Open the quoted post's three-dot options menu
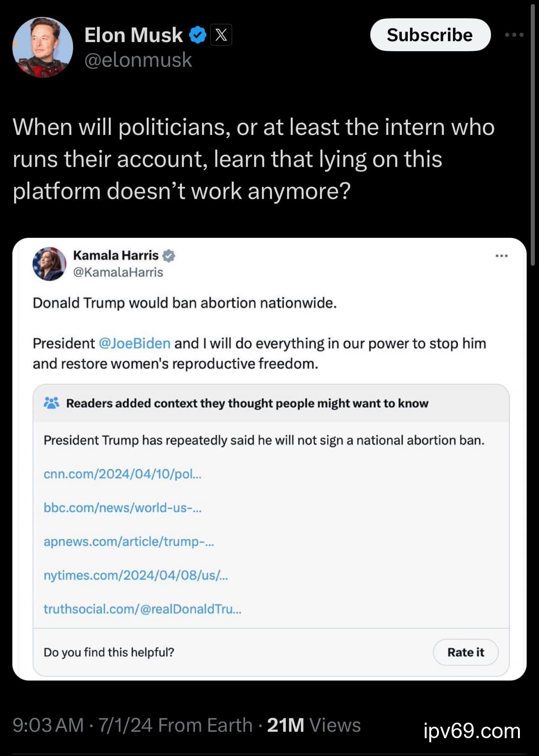The width and height of the screenshot is (539, 756). [x=502, y=256]
